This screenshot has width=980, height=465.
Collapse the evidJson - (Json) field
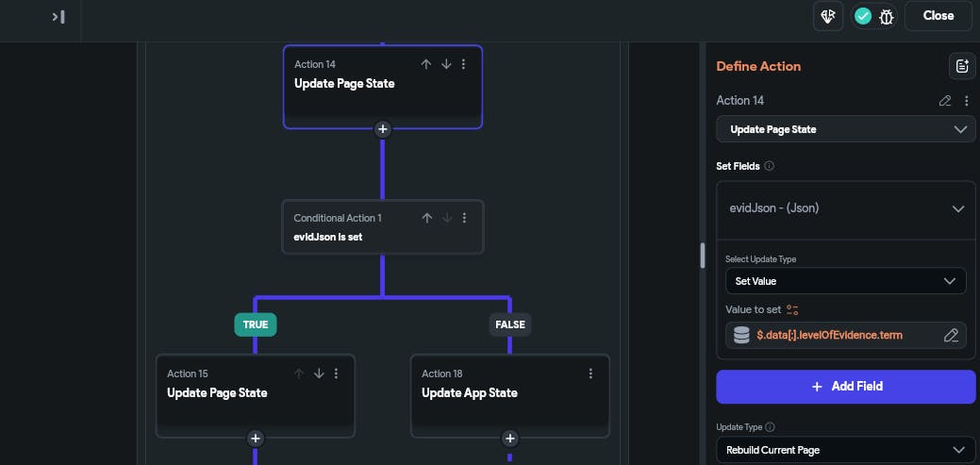point(958,208)
